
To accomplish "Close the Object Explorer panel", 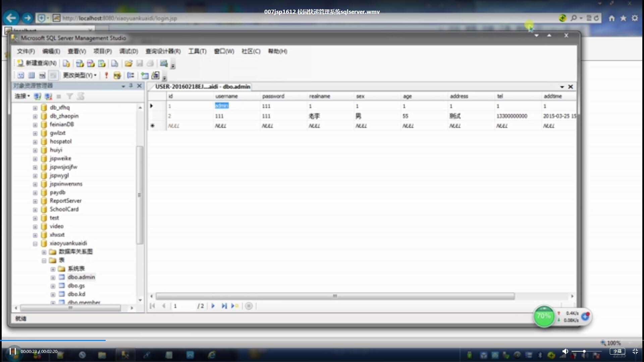I will (x=140, y=86).
